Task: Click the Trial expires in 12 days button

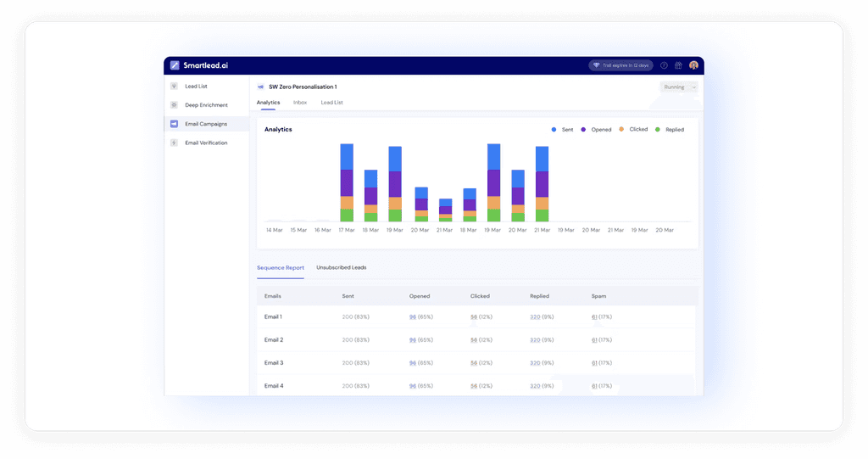Action: pyautogui.click(x=620, y=65)
